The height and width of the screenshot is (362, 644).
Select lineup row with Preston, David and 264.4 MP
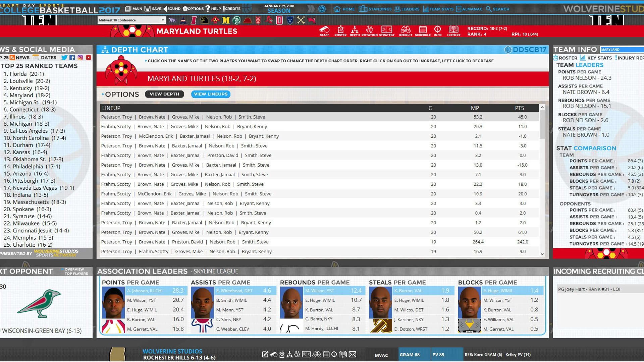pyautogui.click(x=320, y=242)
